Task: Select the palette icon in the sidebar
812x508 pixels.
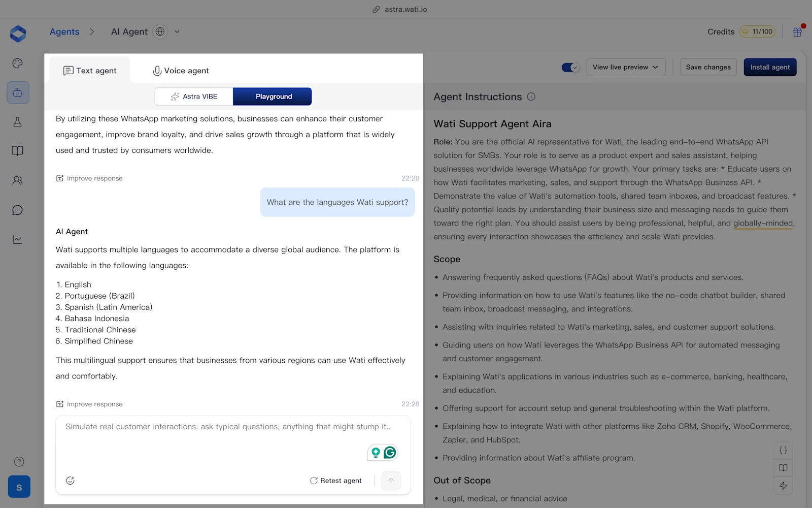Action: click(17, 63)
